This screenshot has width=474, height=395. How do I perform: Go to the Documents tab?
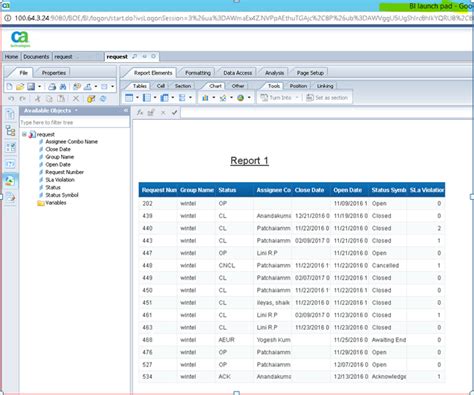tap(36, 57)
